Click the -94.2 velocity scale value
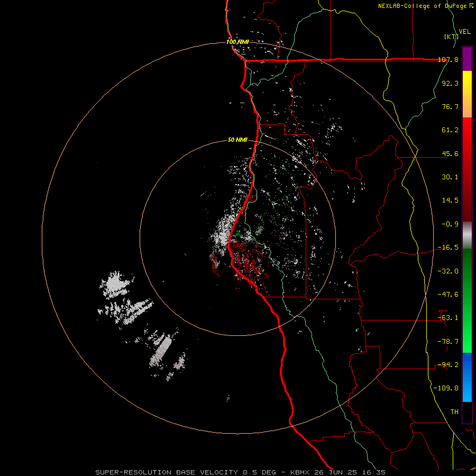 coord(448,365)
